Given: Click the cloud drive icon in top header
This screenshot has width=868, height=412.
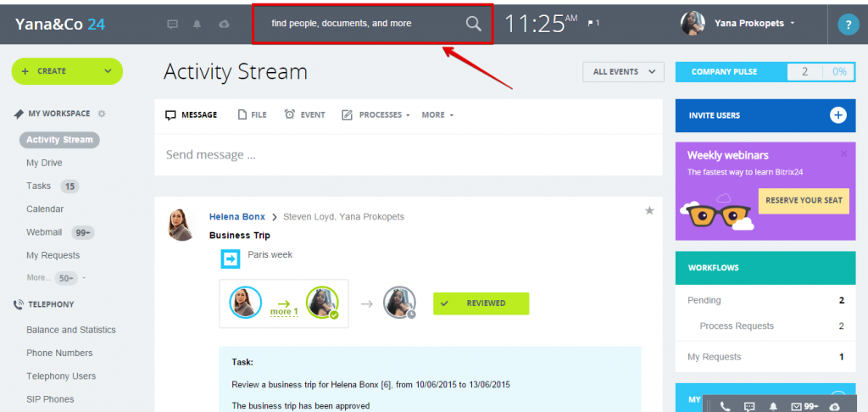Looking at the screenshot, I should [x=224, y=24].
